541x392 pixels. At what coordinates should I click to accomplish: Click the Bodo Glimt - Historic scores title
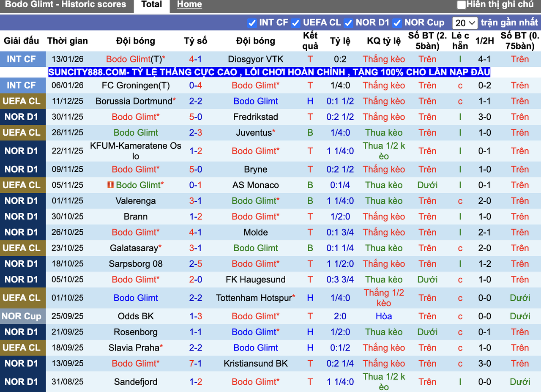click(x=66, y=5)
